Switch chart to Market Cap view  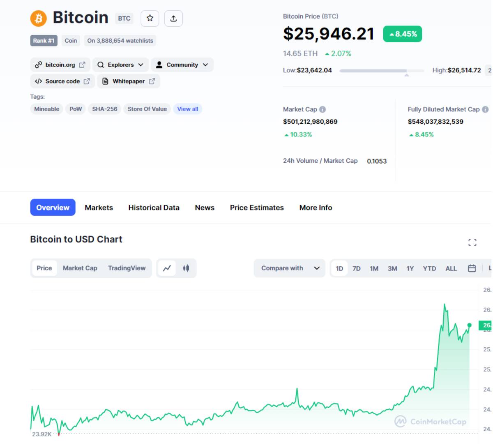80,268
